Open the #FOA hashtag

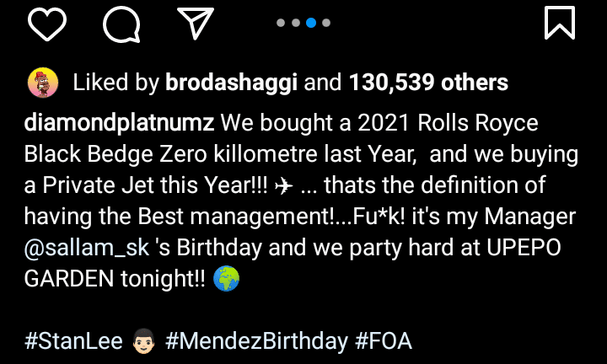384,341
